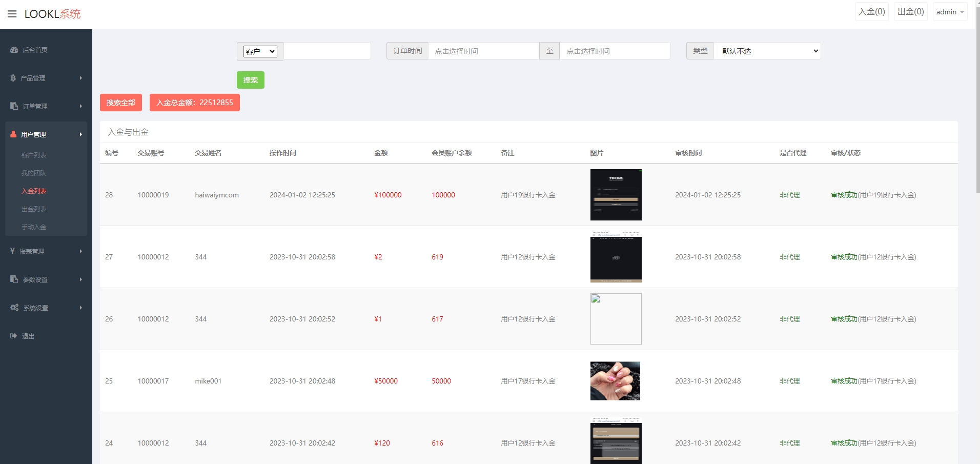
Task: Open the hand photo thumbnail for record 25
Action: pos(615,381)
